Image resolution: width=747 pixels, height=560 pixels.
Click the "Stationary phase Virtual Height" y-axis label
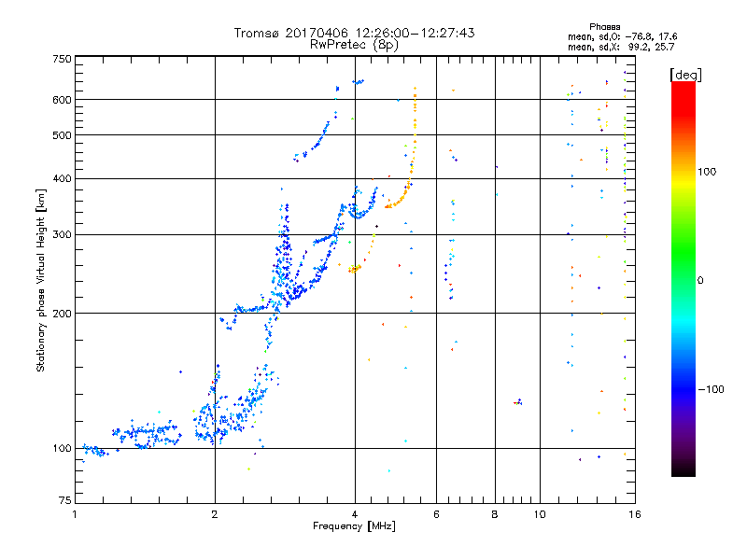click(41, 280)
